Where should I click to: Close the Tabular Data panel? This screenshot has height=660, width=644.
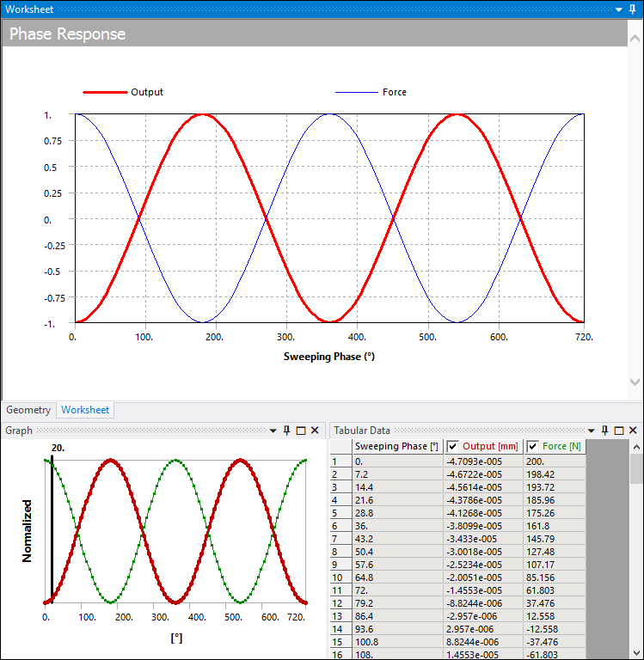632,430
